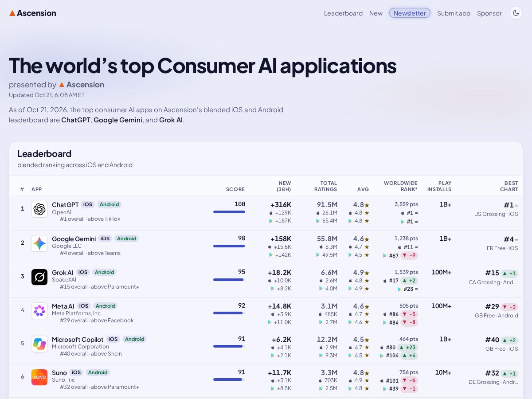Screen dimensions: 532x399
Task: Click the iOS badge next to Microsoft Copilot
Action: pos(113,339)
